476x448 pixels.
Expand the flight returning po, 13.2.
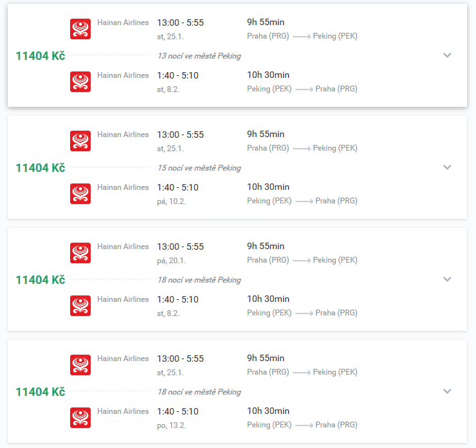point(447,391)
